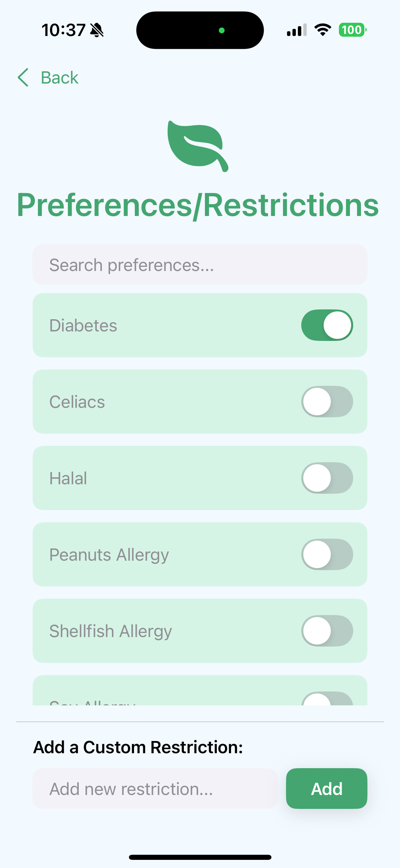Tap the Wi-Fi status icon
The width and height of the screenshot is (400, 868).
(323, 30)
